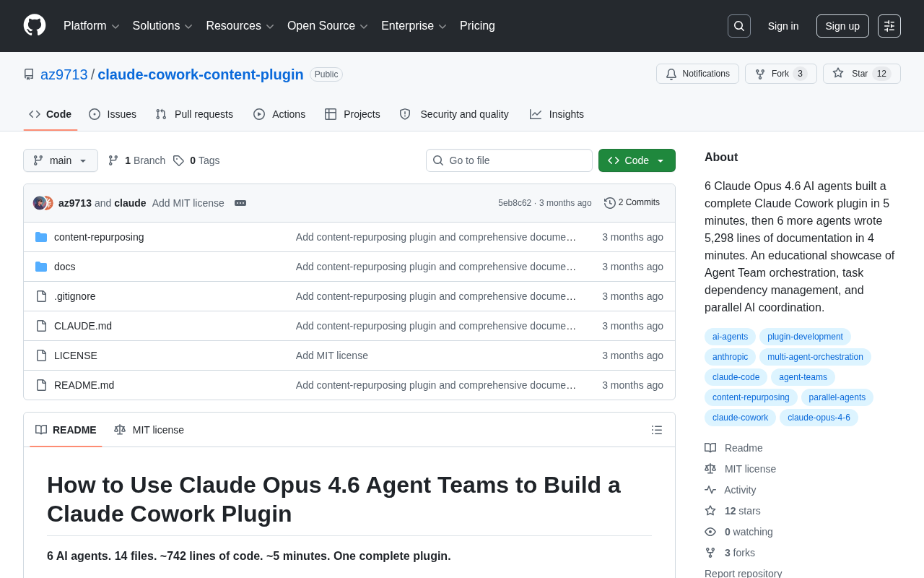Expand the Platform menu
The image size is (924, 578).
92,26
